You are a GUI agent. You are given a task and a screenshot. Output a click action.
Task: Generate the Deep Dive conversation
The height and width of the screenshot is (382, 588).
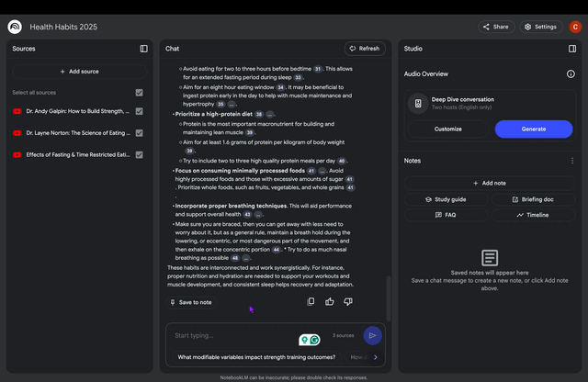(534, 129)
